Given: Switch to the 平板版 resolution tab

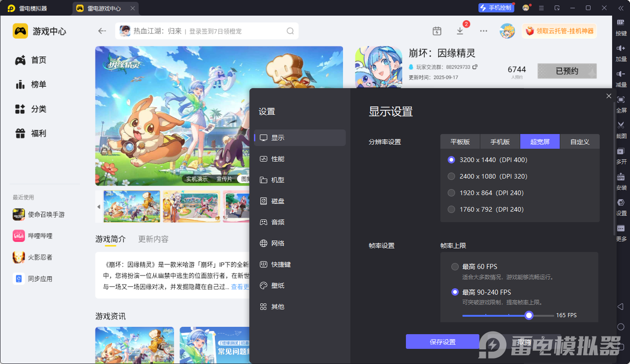Looking at the screenshot, I should [460, 142].
